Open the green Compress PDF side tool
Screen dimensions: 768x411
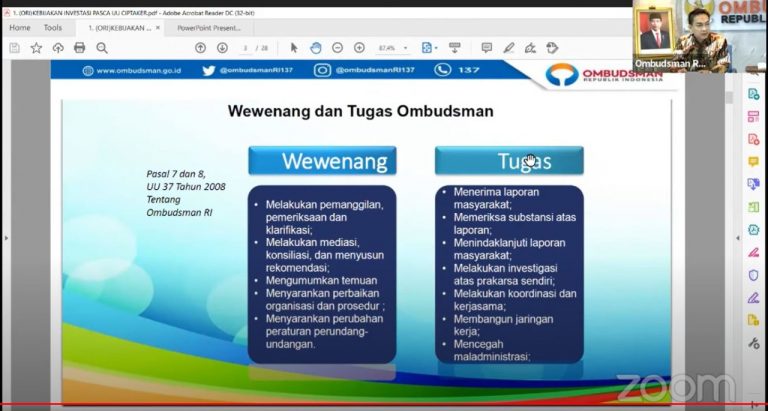(753, 207)
